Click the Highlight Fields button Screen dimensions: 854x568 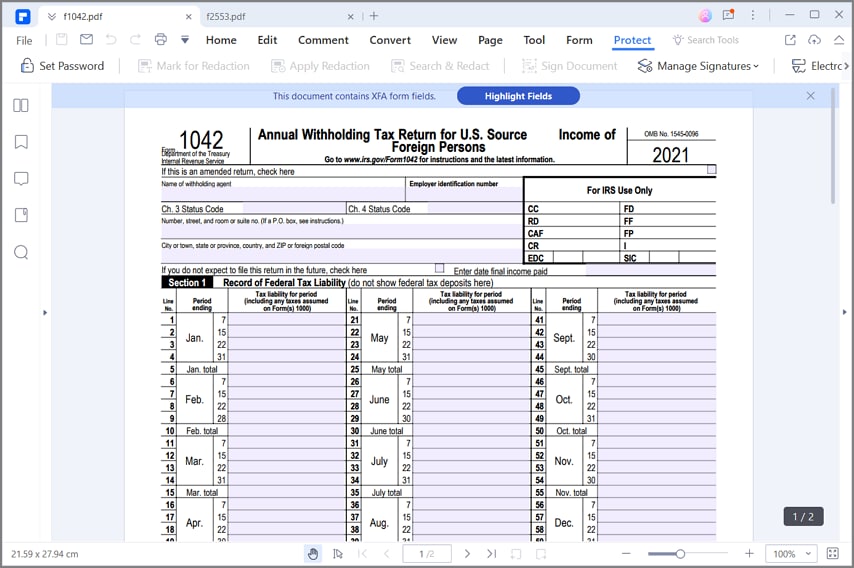click(x=518, y=96)
